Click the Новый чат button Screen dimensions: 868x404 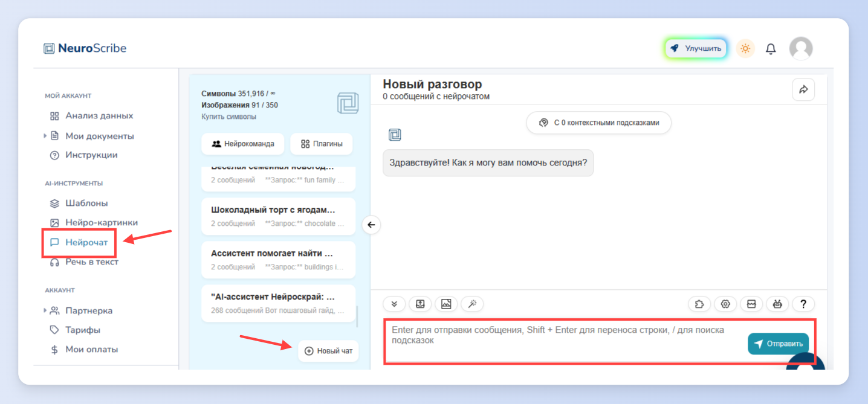[328, 351]
